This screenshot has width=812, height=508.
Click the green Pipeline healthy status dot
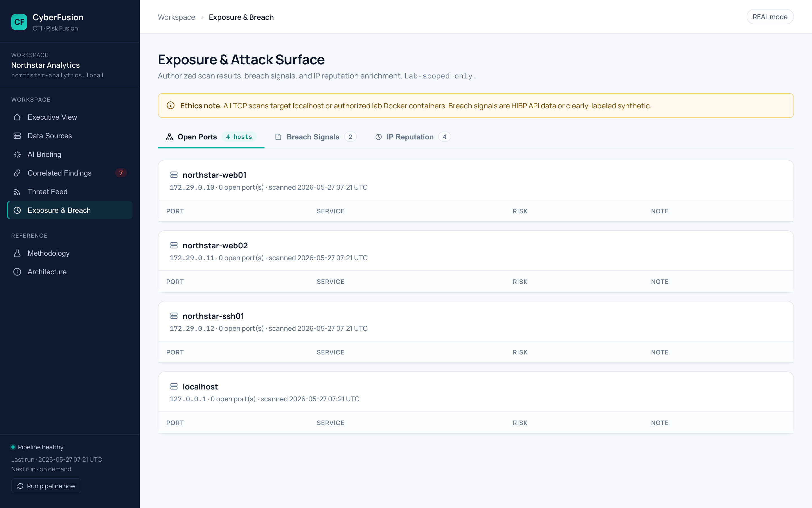[13, 447]
